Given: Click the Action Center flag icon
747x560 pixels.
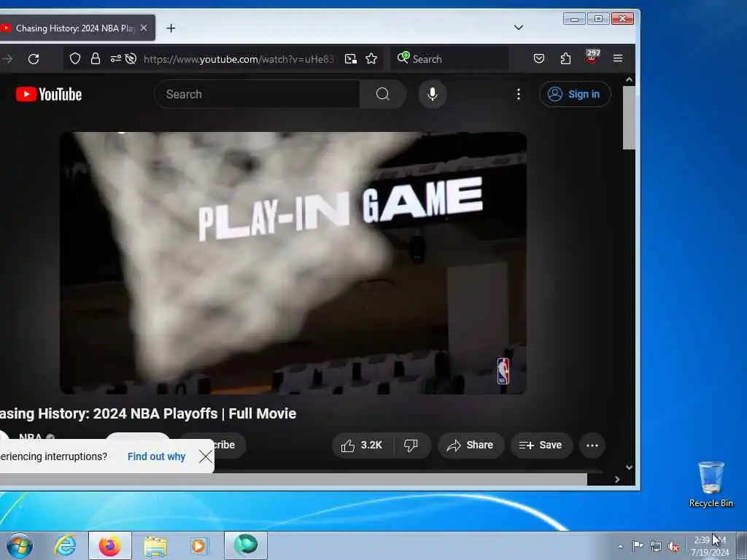Looking at the screenshot, I should [638, 545].
